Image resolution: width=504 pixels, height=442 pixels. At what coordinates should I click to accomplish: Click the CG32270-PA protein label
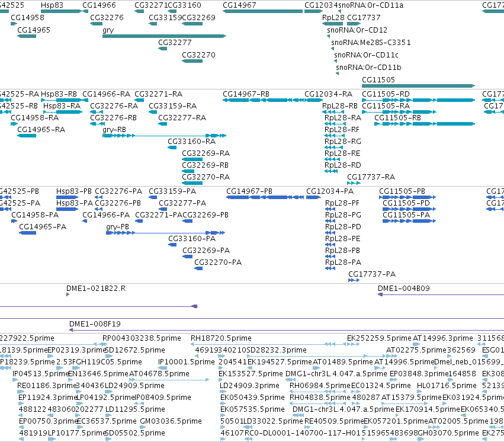click(x=218, y=262)
